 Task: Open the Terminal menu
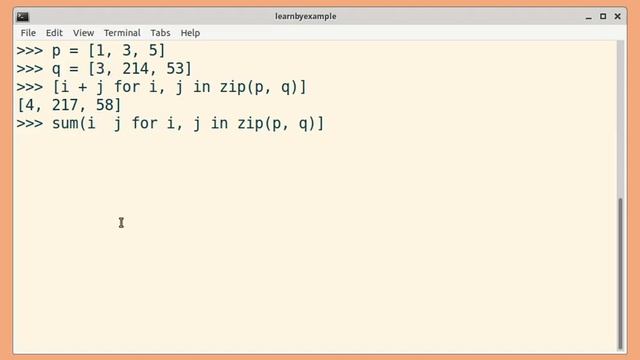(122, 33)
